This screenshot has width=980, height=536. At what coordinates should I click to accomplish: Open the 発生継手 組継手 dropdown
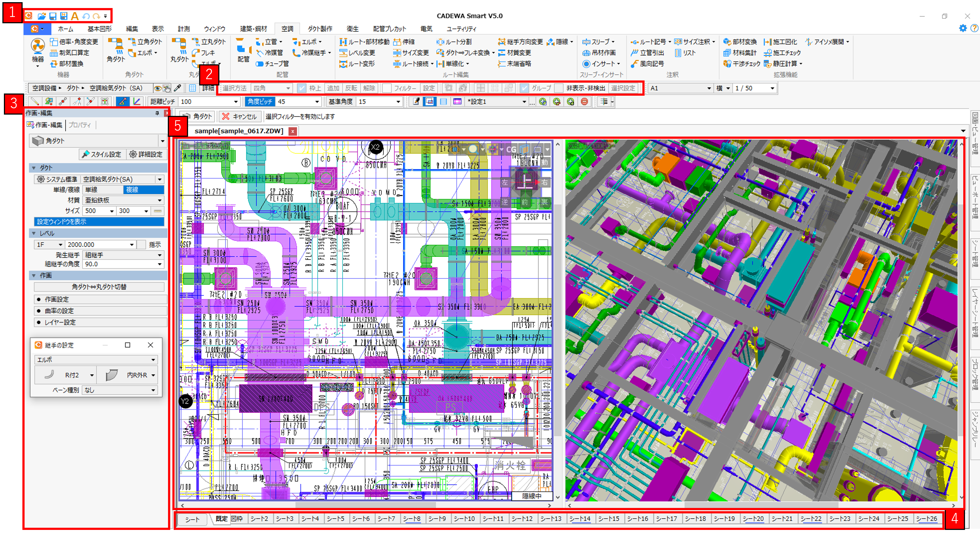click(x=123, y=255)
